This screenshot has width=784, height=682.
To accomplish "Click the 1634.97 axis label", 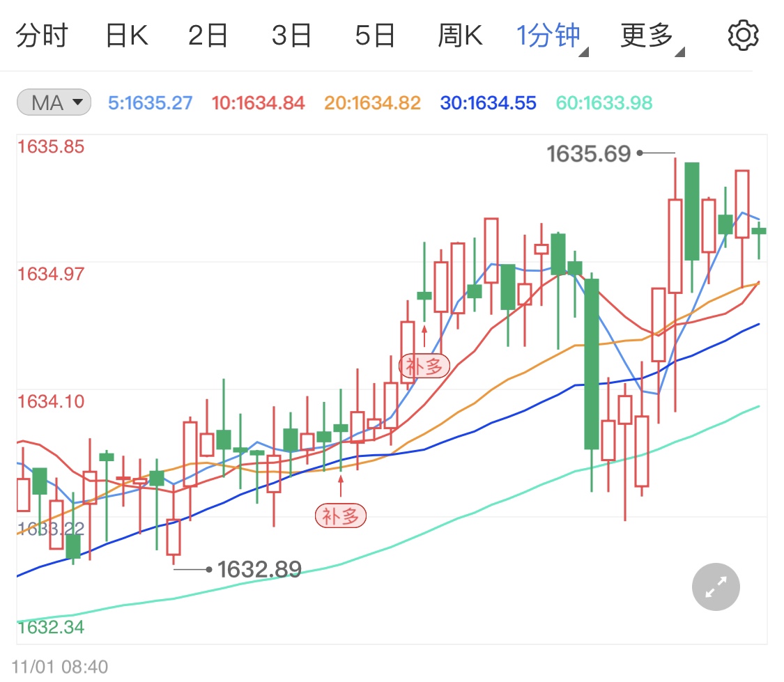I will click(x=50, y=274).
